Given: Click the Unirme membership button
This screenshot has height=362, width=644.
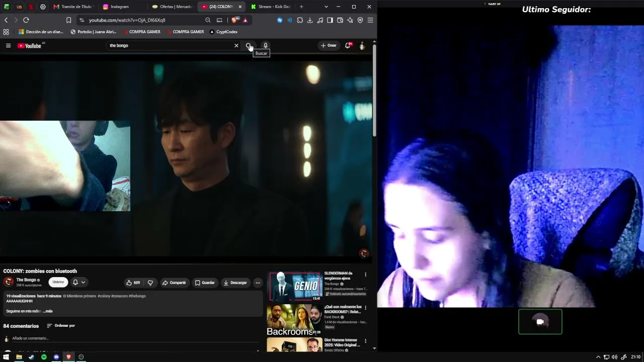Looking at the screenshot, I should click(x=58, y=282).
